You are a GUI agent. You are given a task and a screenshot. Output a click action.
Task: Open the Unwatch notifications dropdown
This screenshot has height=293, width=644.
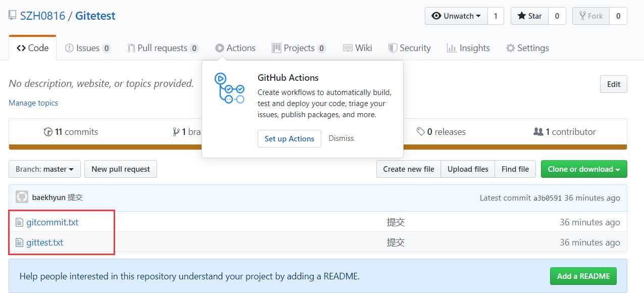(x=456, y=16)
